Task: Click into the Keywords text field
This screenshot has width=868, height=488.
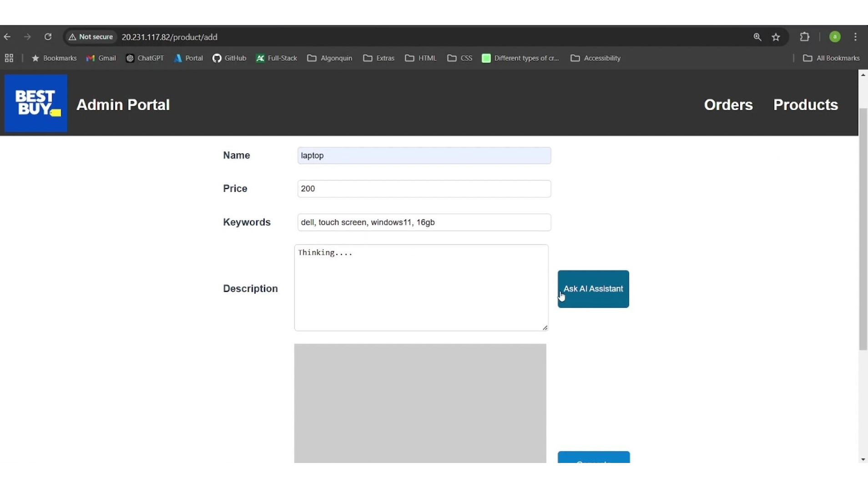Action: click(424, 222)
